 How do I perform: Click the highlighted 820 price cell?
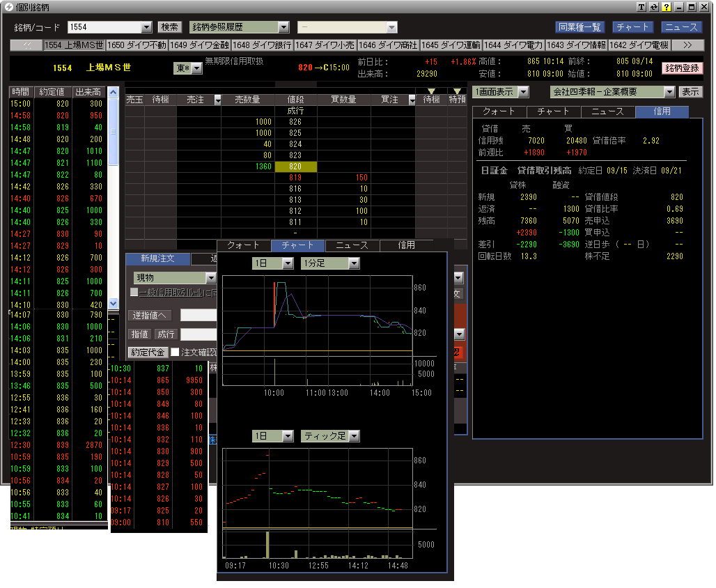click(296, 167)
